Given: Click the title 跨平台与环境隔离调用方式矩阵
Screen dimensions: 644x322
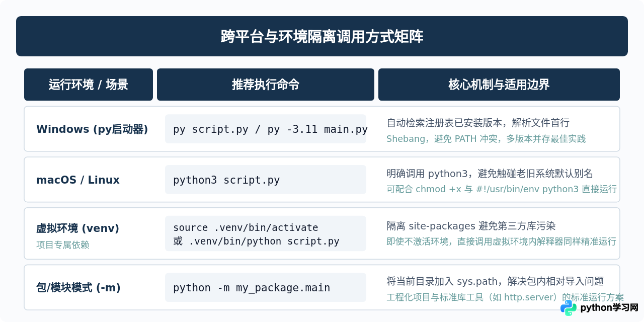Looking at the screenshot, I should [322, 36].
